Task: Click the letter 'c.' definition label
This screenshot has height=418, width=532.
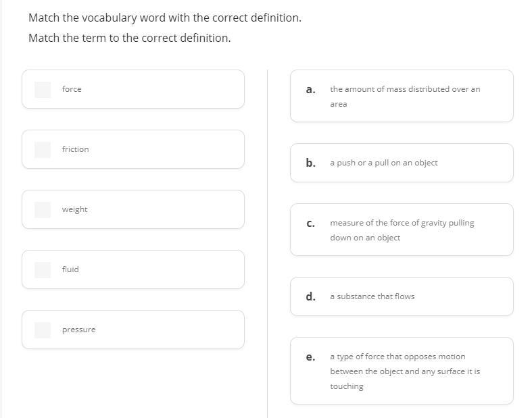Action: [310, 223]
